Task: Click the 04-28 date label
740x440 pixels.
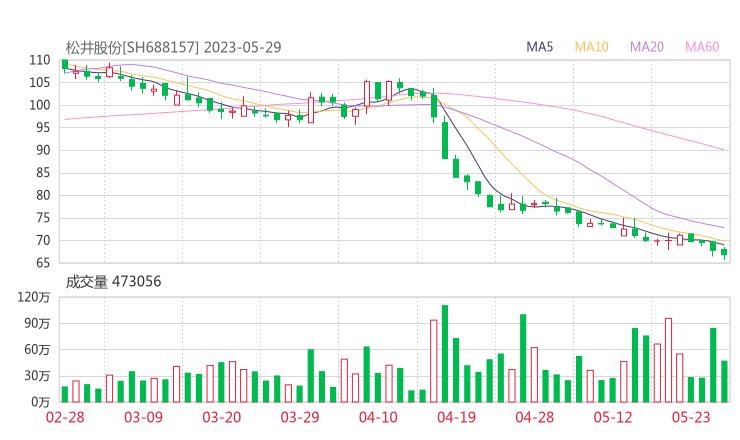Action: (534, 417)
